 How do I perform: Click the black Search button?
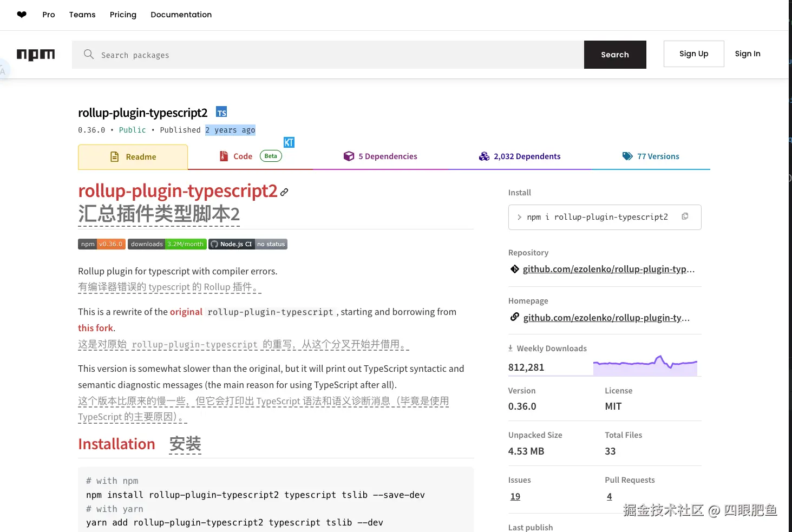coord(615,55)
